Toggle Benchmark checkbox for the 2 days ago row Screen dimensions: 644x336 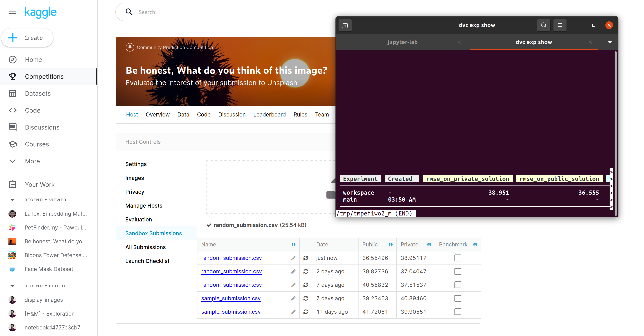click(x=458, y=271)
